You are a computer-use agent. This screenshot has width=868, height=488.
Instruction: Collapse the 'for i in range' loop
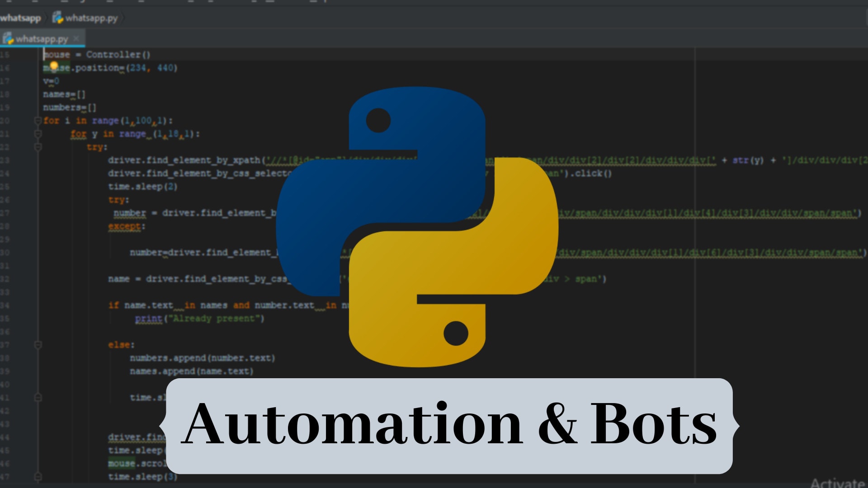tap(38, 121)
